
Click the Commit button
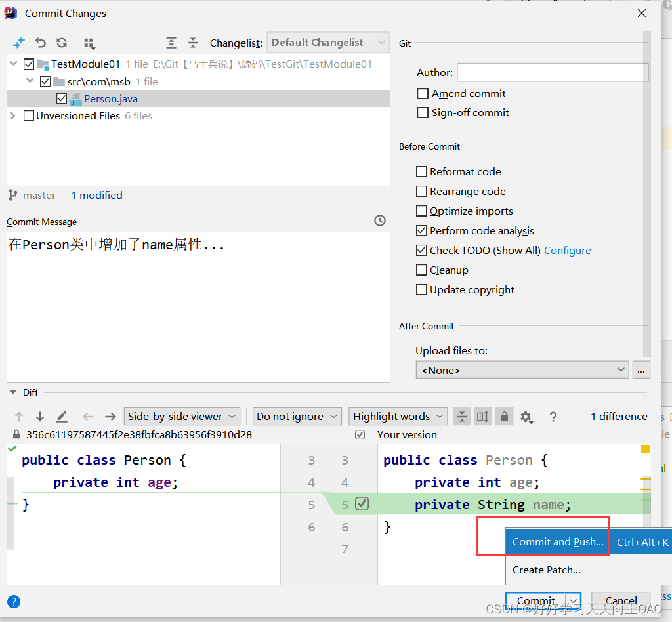(536, 600)
